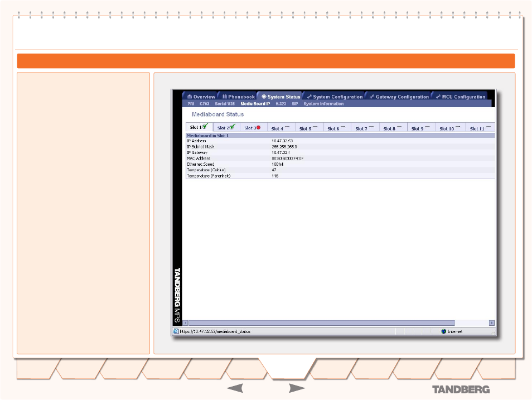Select the Slot 7 tab
This screenshot has height=400, width=532.
(365, 128)
